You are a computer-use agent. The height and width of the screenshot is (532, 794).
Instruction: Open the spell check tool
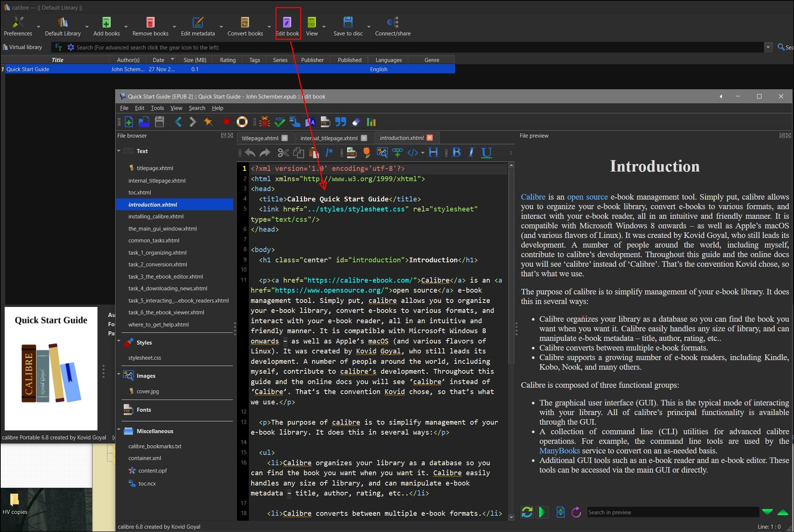(x=279, y=122)
